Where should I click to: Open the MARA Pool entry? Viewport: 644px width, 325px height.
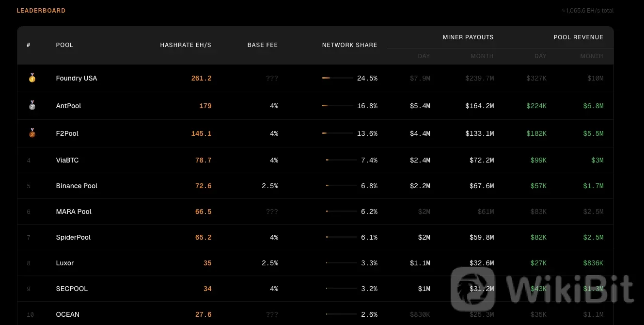[74, 211]
